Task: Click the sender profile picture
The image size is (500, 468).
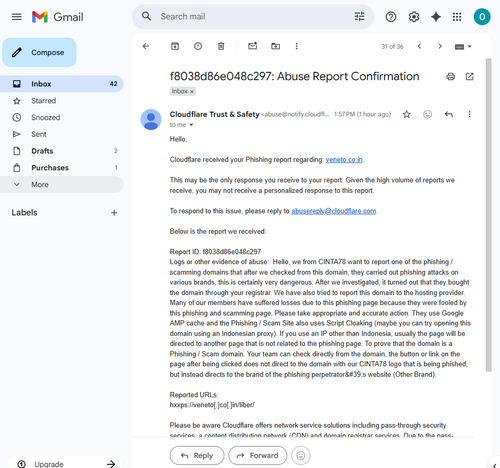Action: pos(151,119)
